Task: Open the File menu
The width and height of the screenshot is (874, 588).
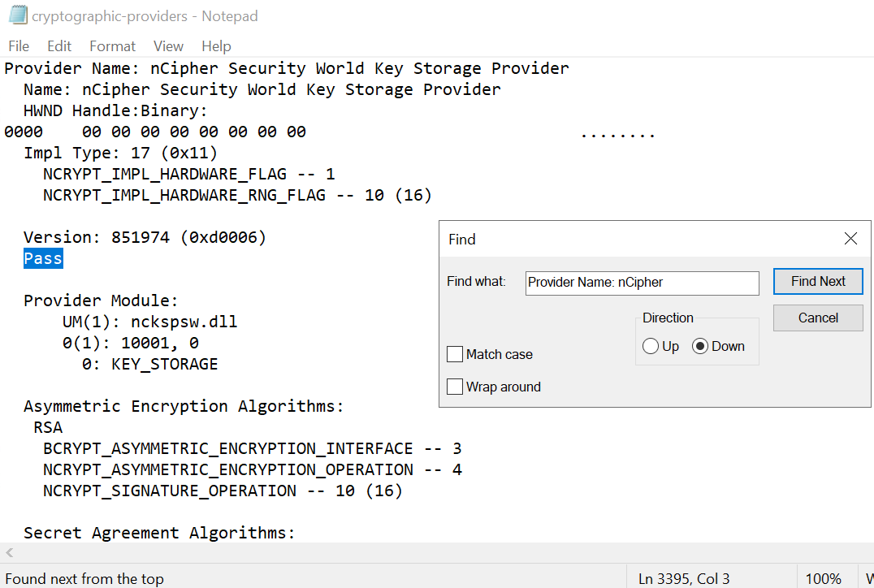Action: click(x=19, y=45)
